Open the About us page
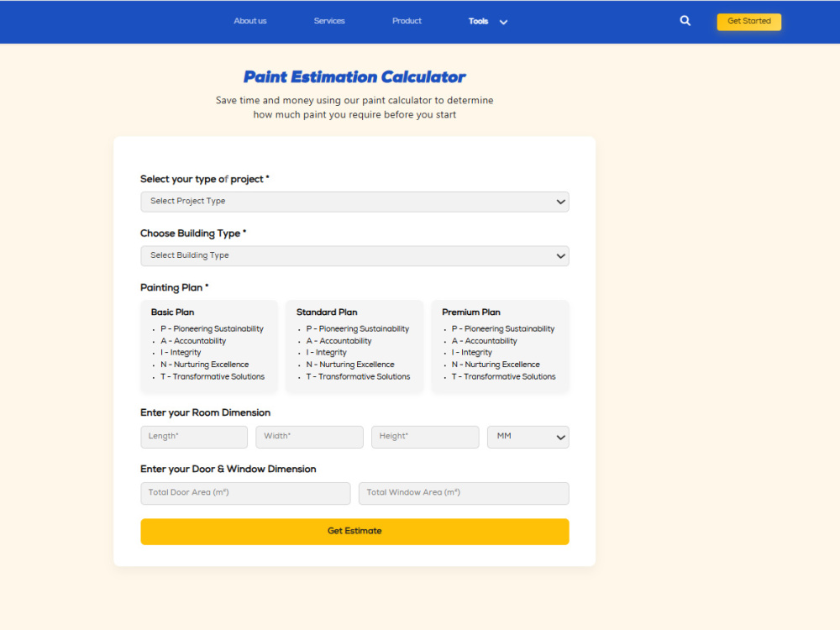This screenshot has width=840, height=630. pos(249,21)
